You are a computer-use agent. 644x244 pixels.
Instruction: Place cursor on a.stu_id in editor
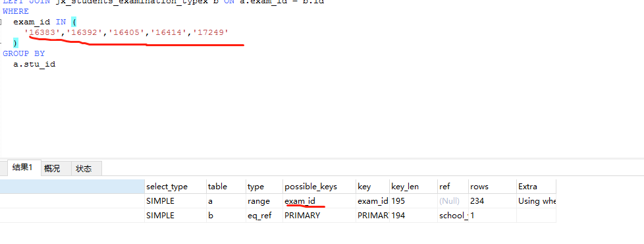34,64
